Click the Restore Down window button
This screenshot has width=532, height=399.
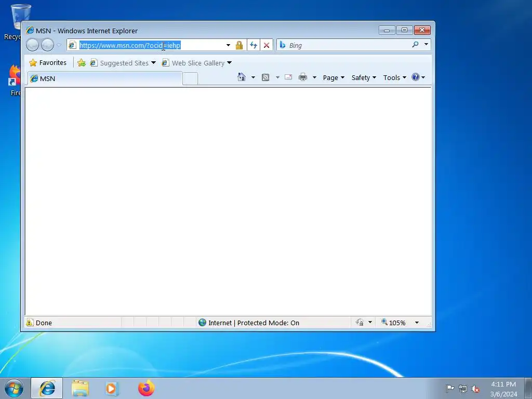click(404, 30)
